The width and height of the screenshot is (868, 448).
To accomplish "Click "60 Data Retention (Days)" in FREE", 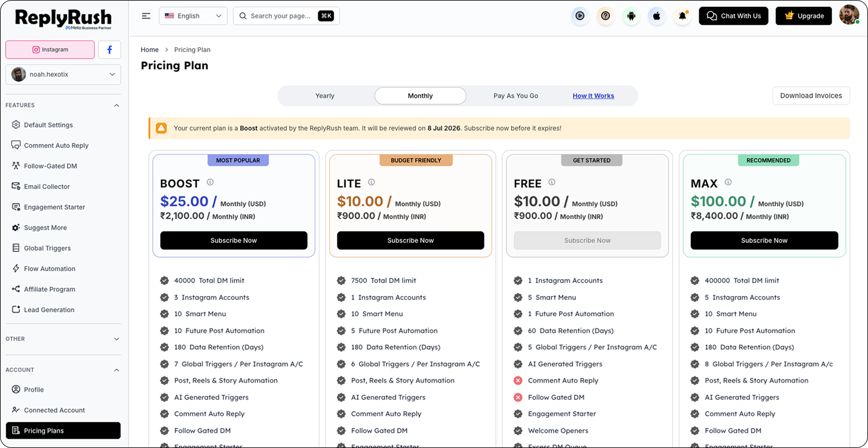I will [571, 331].
